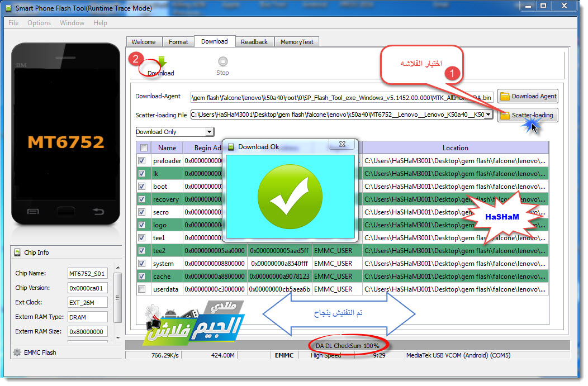This screenshot has width=588, height=386.
Task: Uncheck the preloader partition checkbox
Action: click(142, 161)
